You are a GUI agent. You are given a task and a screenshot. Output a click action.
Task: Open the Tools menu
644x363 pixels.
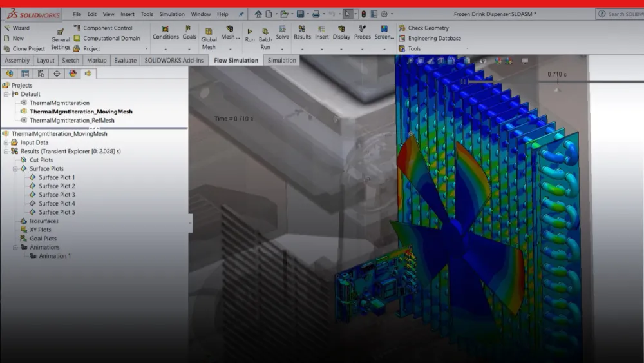click(x=147, y=14)
